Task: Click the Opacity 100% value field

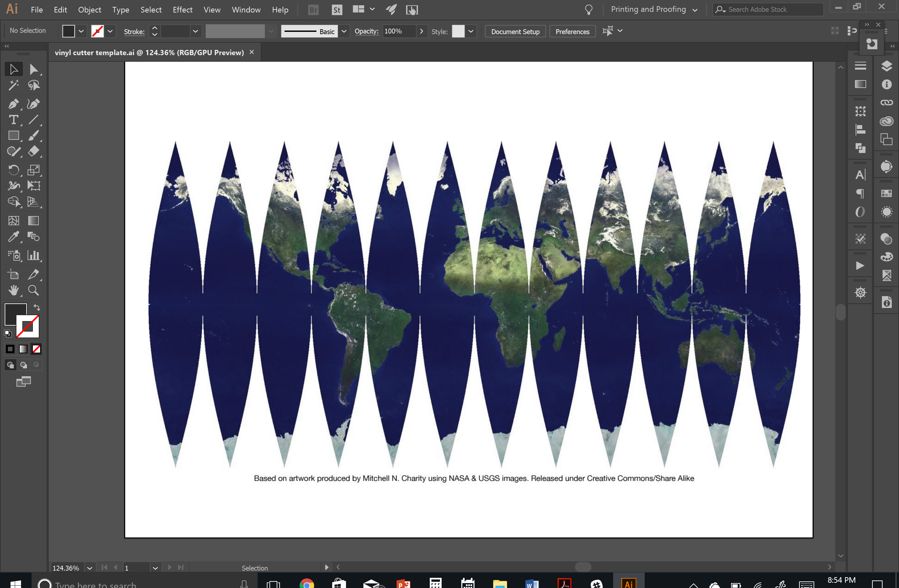Action: pyautogui.click(x=399, y=31)
